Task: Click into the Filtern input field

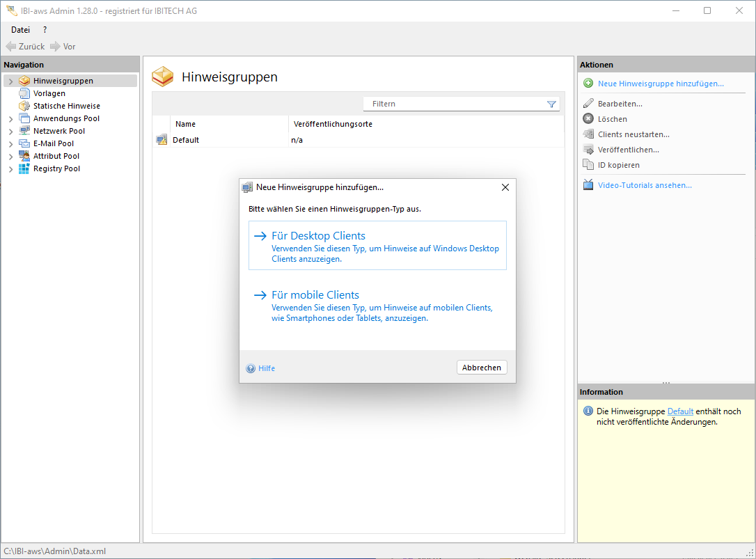Action: pyautogui.click(x=452, y=104)
